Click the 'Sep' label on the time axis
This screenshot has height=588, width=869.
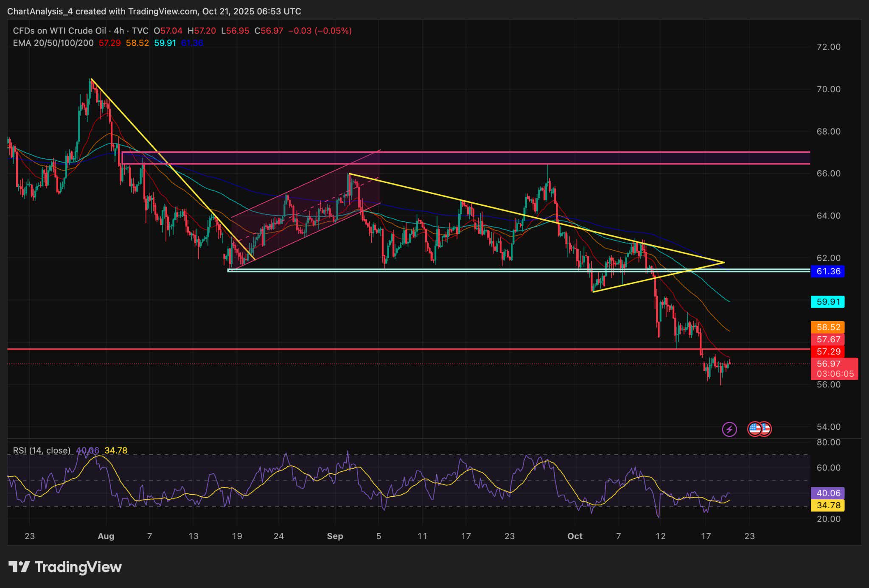(x=335, y=536)
